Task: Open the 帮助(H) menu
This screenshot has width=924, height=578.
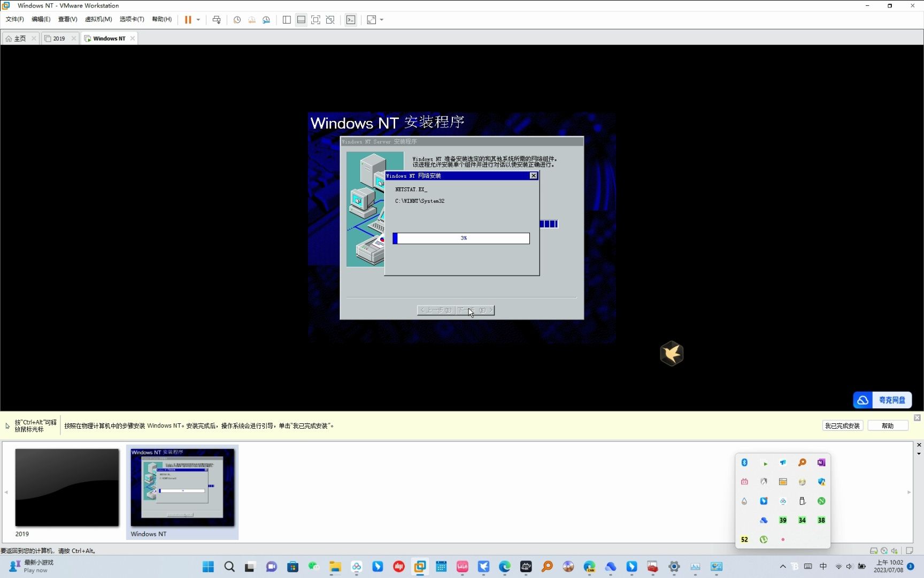Action: click(162, 19)
